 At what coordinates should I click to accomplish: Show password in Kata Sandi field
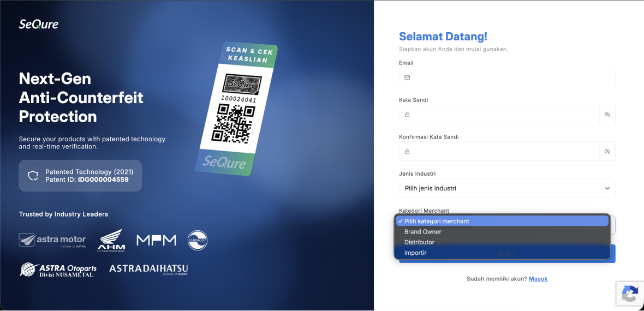pyautogui.click(x=607, y=114)
